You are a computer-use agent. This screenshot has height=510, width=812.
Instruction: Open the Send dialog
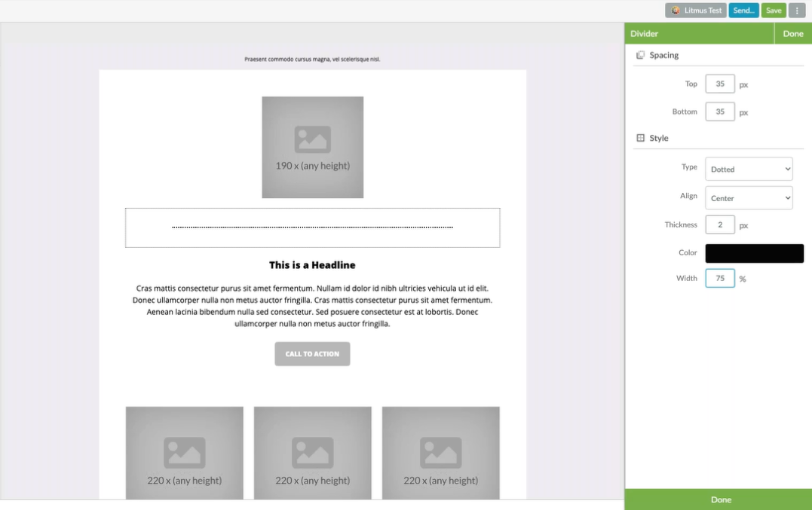click(743, 11)
